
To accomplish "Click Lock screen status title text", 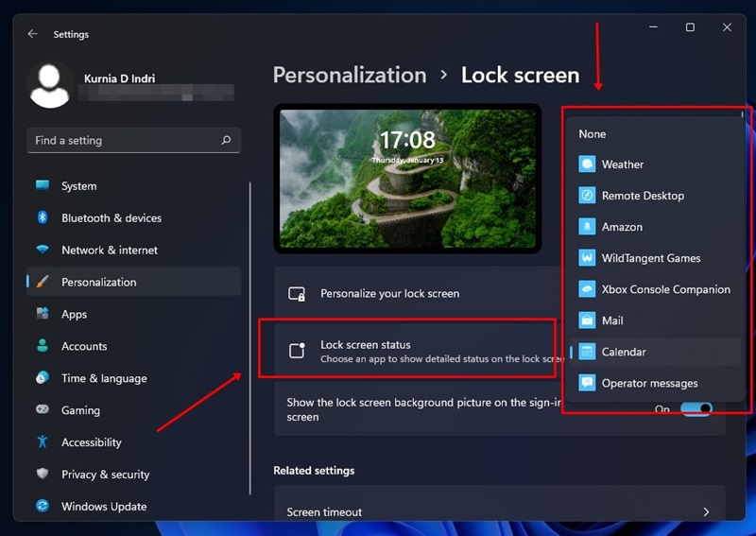I will pyautogui.click(x=366, y=344).
